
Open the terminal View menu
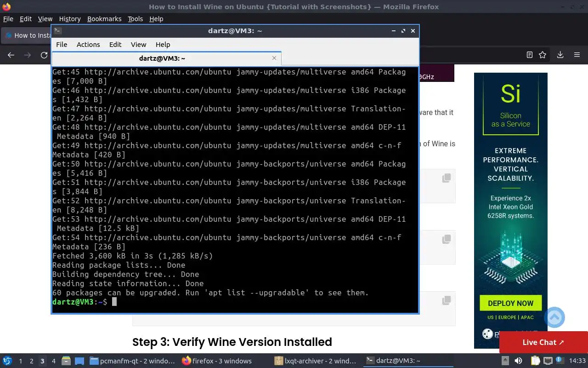[138, 45]
